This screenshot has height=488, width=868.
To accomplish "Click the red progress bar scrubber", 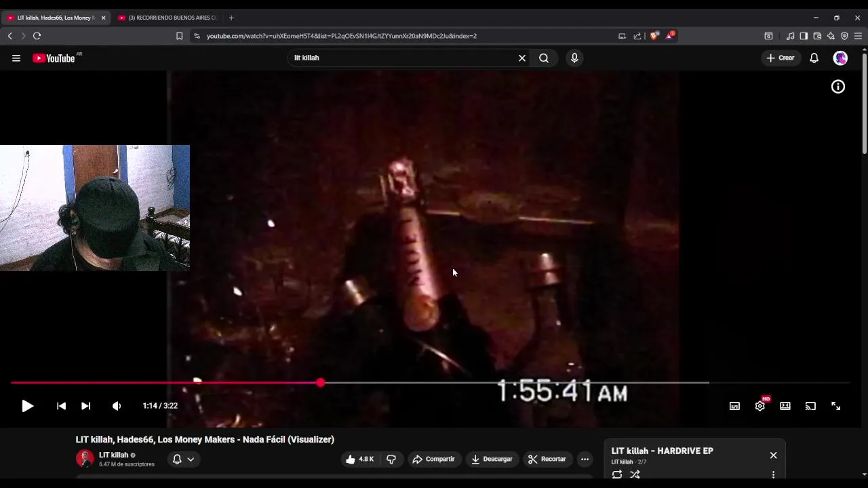I will pos(321,383).
